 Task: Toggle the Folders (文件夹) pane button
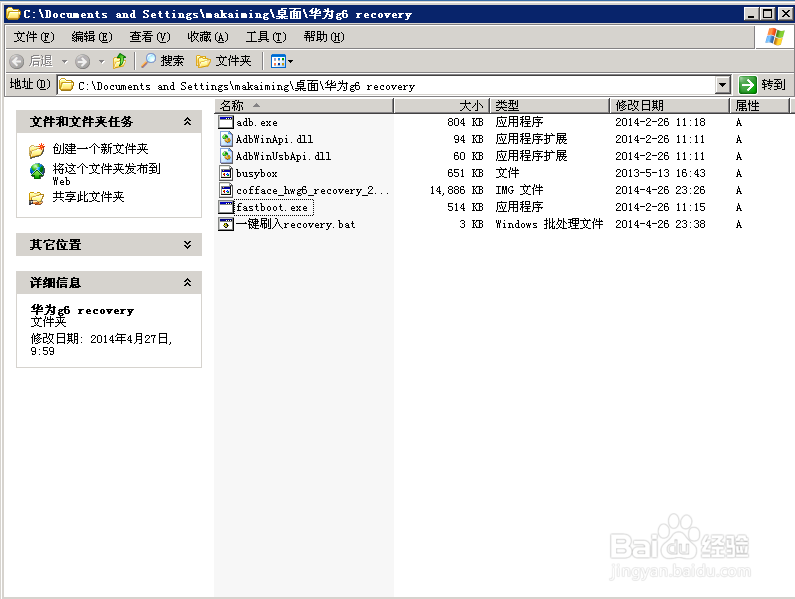224,61
